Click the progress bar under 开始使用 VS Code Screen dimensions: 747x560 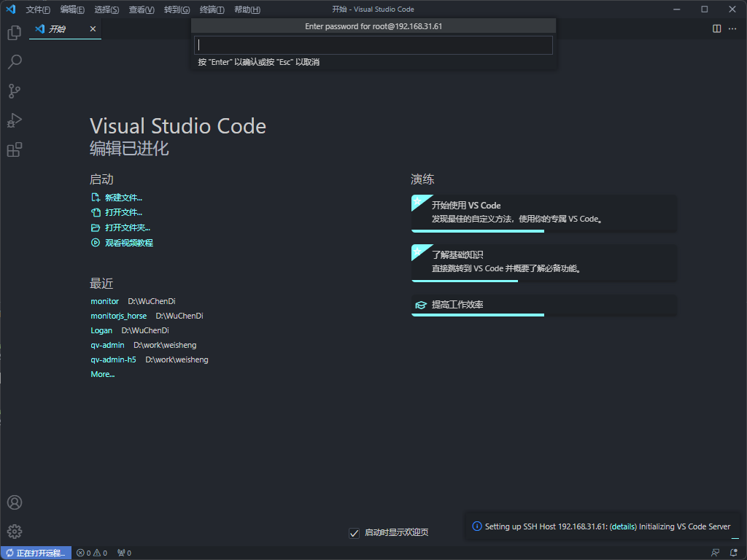(477, 231)
